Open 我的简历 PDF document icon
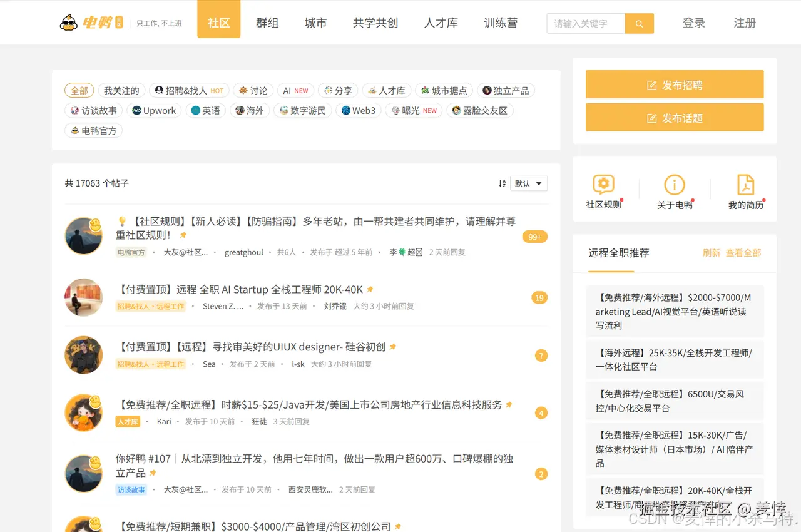This screenshot has width=801, height=532. pos(746,184)
